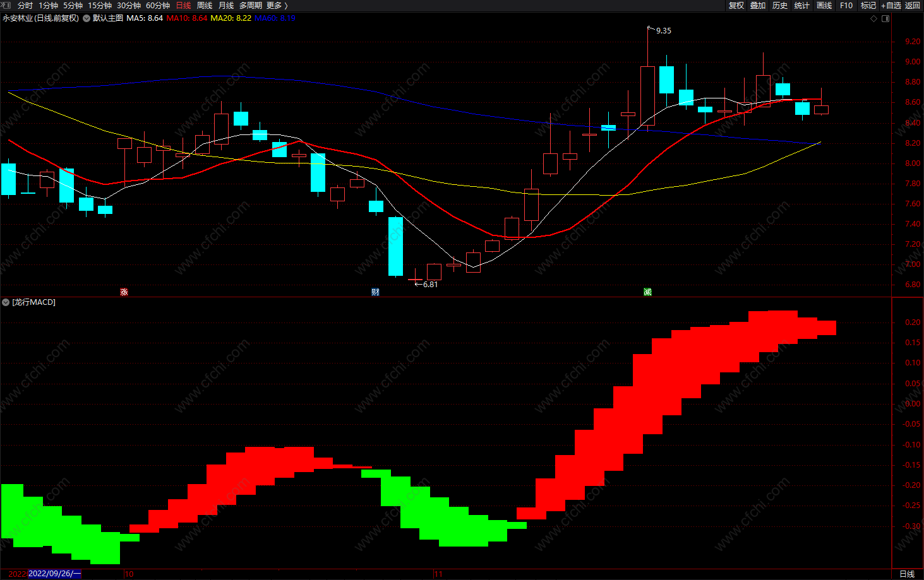Open the 复权 adjustment menu

coord(736,5)
